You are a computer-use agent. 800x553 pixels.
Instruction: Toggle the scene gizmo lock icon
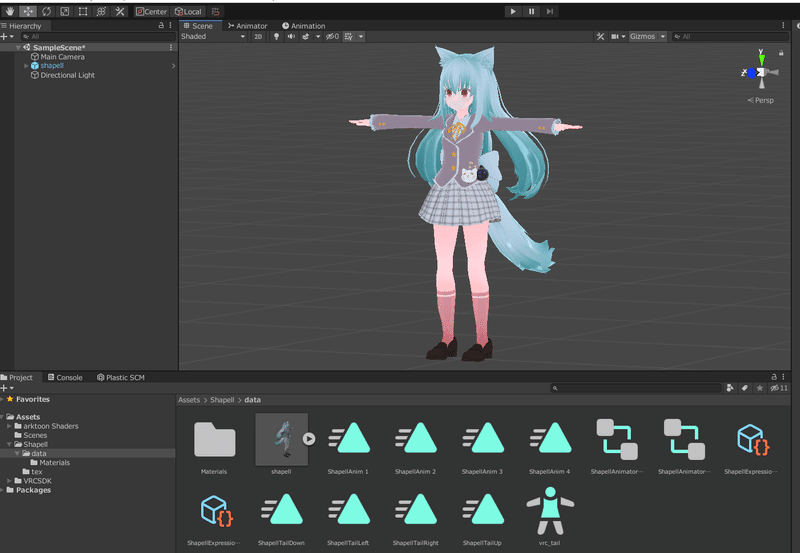coord(781,53)
